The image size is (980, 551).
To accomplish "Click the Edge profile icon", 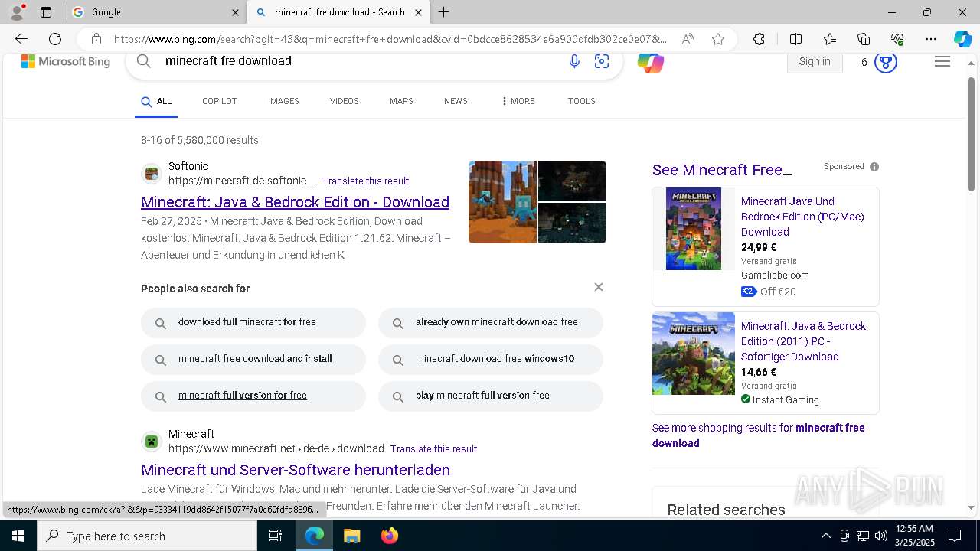I will coord(16,12).
